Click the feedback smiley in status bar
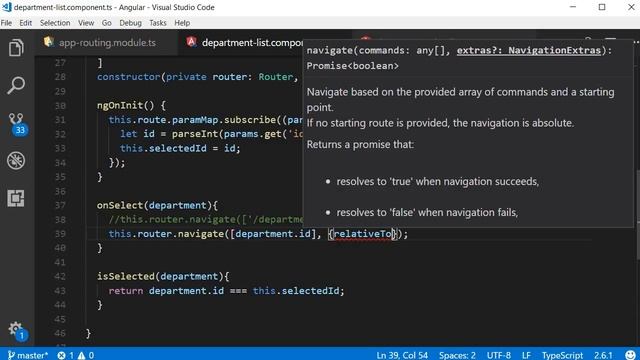 point(630,355)
